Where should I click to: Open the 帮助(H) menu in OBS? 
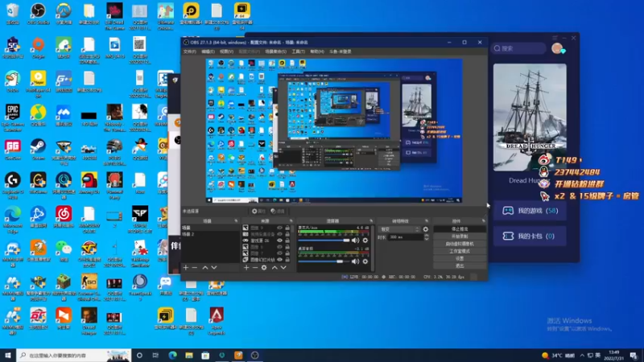pos(316,51)
